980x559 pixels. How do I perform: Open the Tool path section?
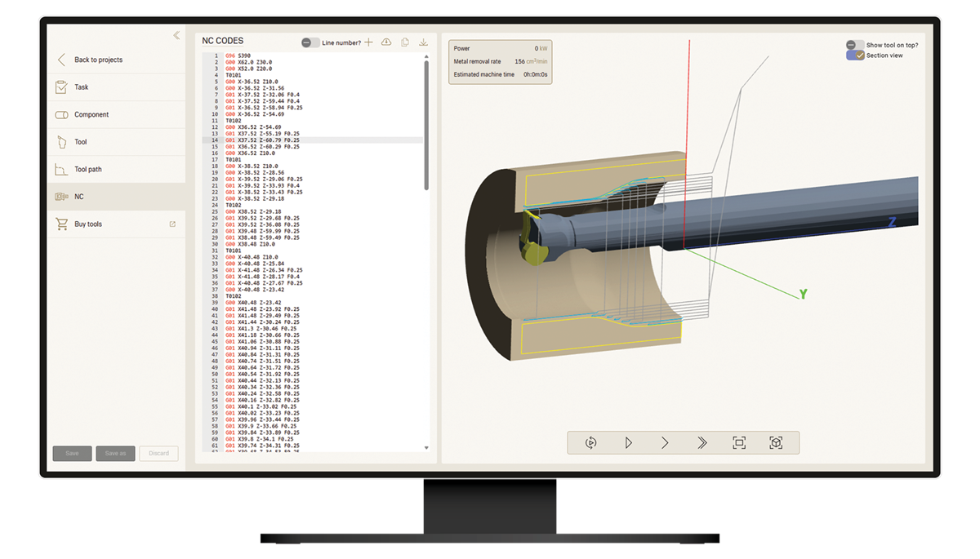click(x=88, y=170)
